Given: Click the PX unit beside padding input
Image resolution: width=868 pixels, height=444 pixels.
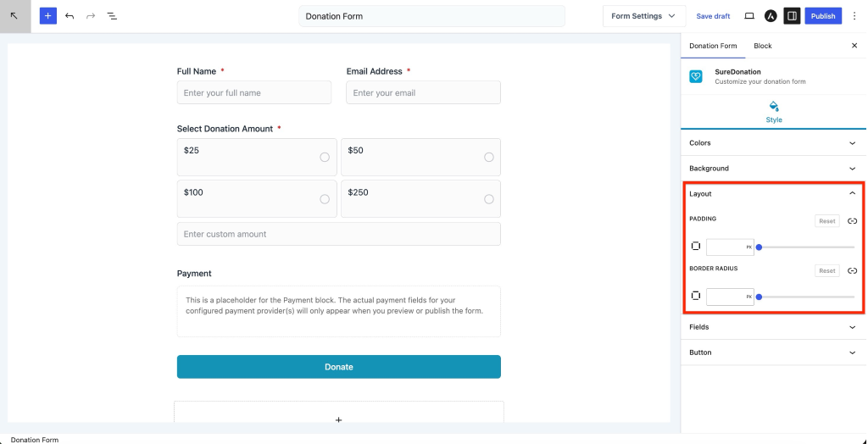Looking at the screenshot, I should coord(749,247).
